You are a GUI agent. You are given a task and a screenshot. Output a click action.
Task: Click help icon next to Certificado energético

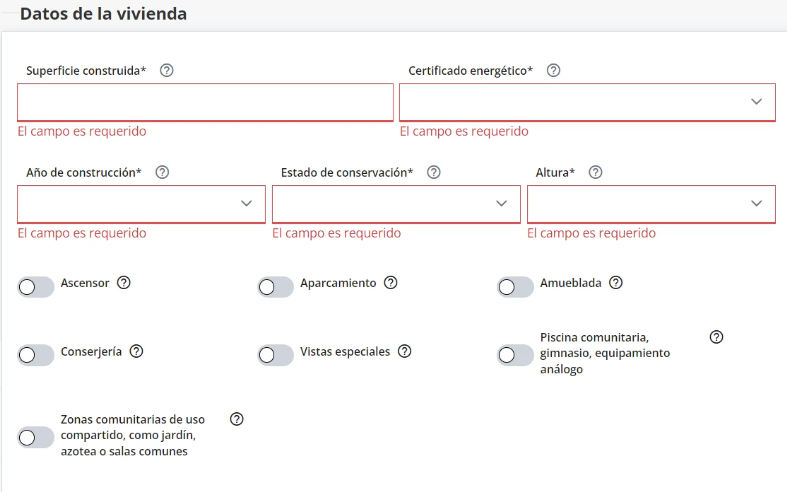553,70
